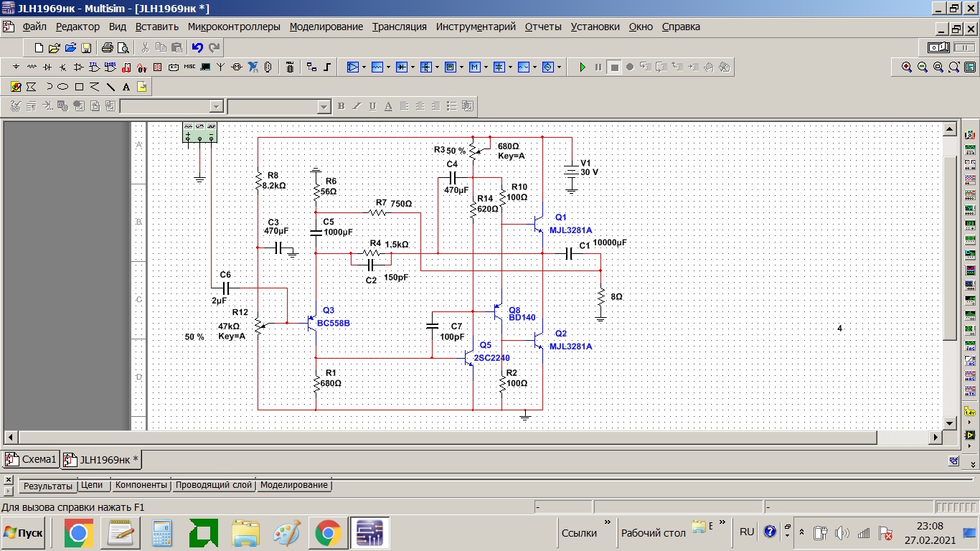Switch to the Схема1 document tab

tap(31, 459)
